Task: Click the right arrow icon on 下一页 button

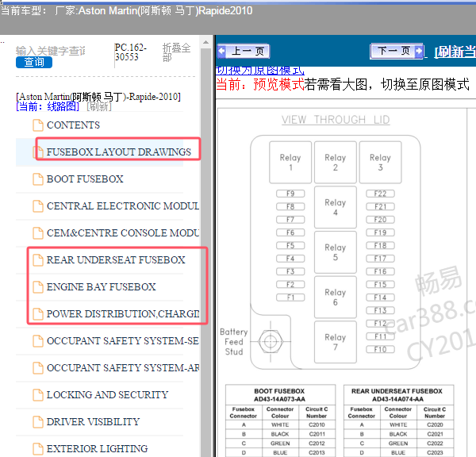Action: [419, 51]
